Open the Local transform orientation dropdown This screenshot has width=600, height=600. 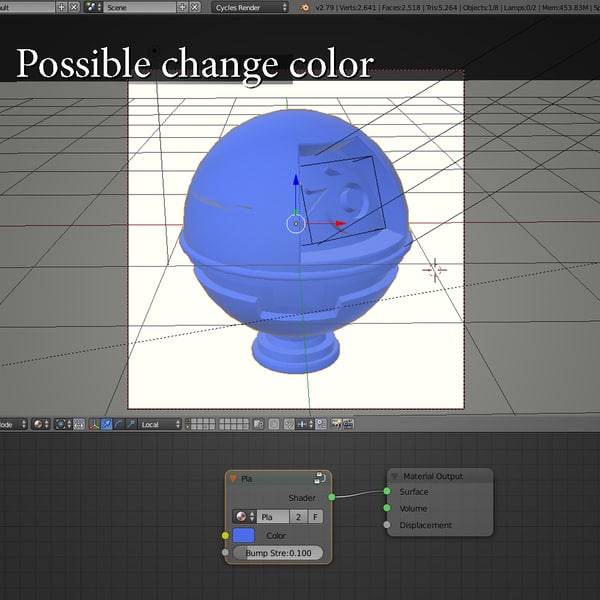160,424
